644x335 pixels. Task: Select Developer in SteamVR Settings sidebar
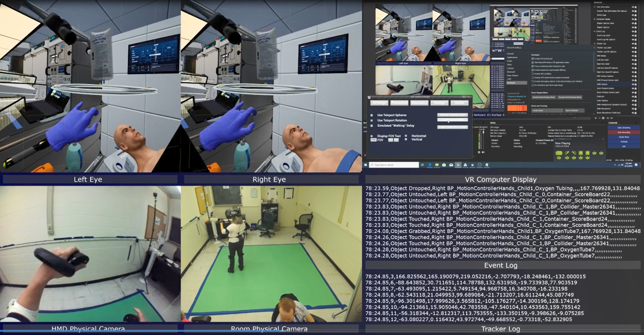(511, 83)
